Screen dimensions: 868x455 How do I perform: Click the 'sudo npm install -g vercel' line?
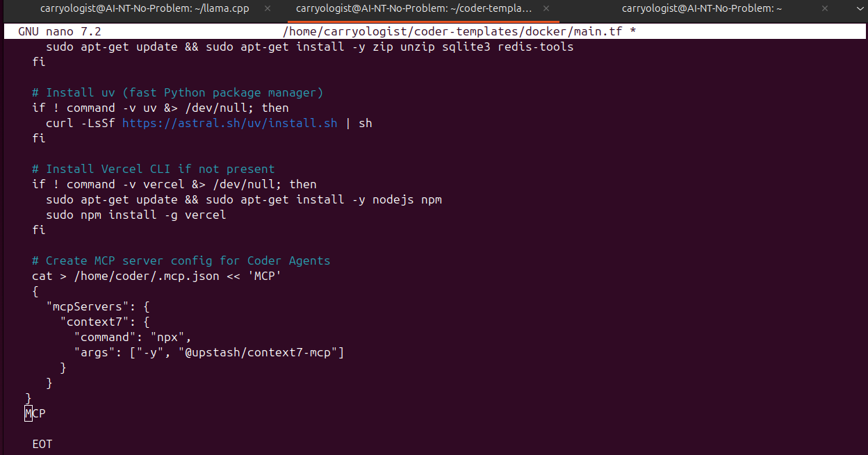click(136, 215)
